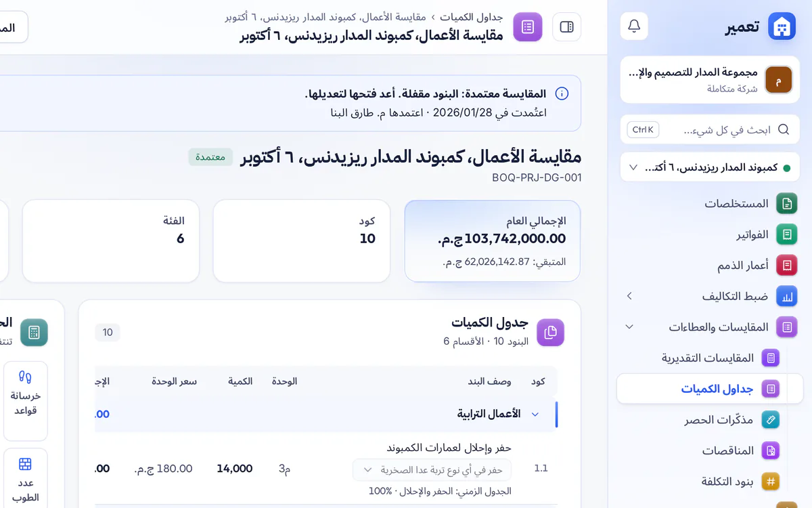Focus the ابحث في كل شيء search field
This screenshot has height=508, width=812.
pos(710,129)
